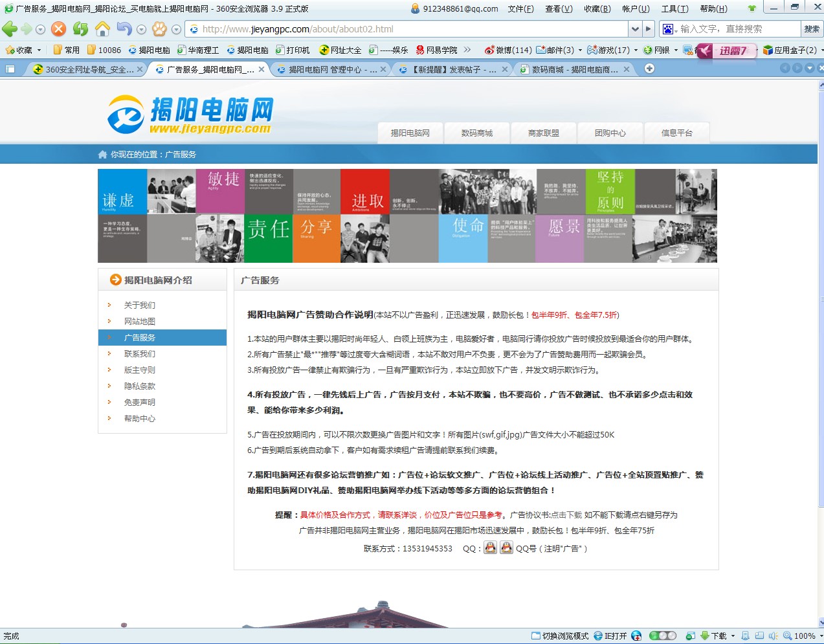Open the 收藏 favorites star button

(18, 50)
